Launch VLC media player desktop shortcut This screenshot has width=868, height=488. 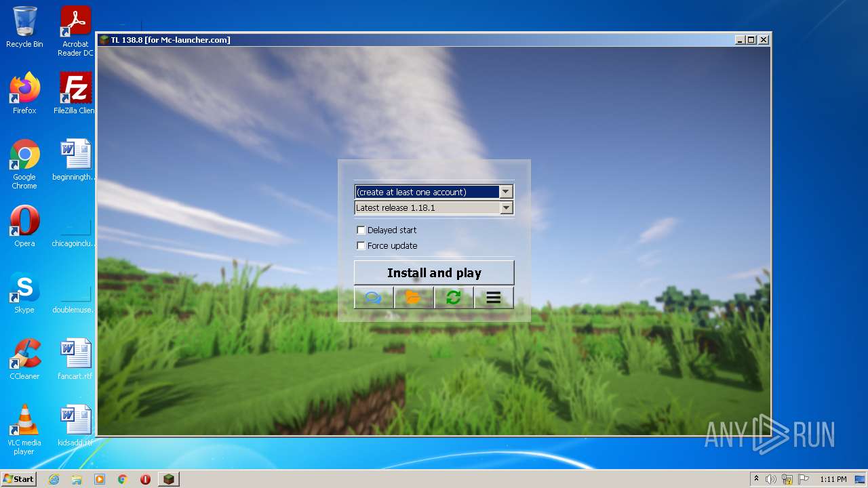coord(24,430)
